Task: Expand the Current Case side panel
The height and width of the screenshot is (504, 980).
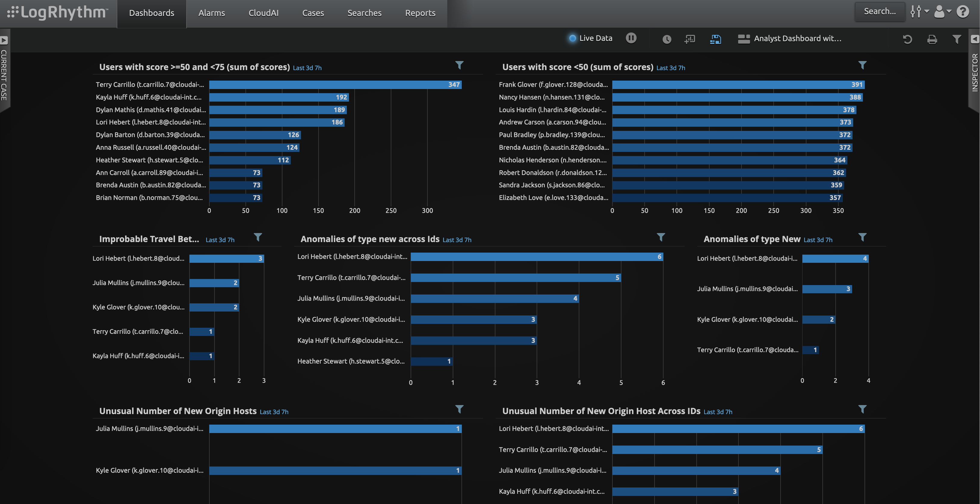Action: [x=4, y=40]
